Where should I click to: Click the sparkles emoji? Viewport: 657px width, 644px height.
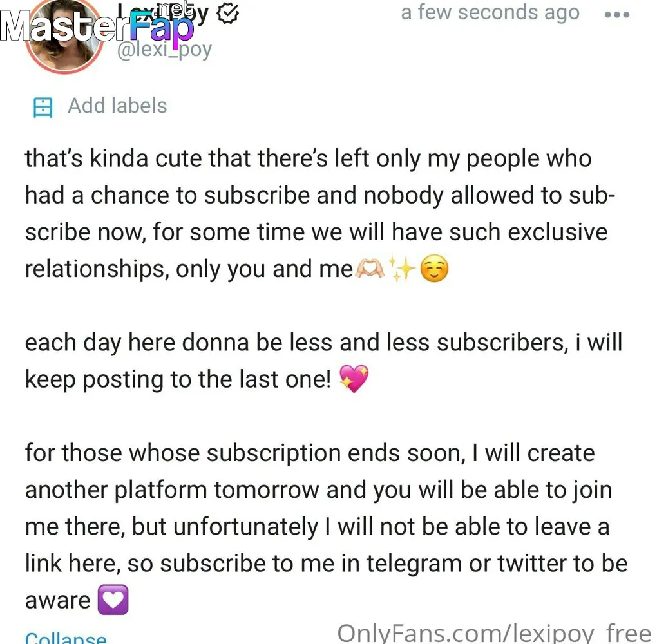pyautogui.click(x=401, y=268)
